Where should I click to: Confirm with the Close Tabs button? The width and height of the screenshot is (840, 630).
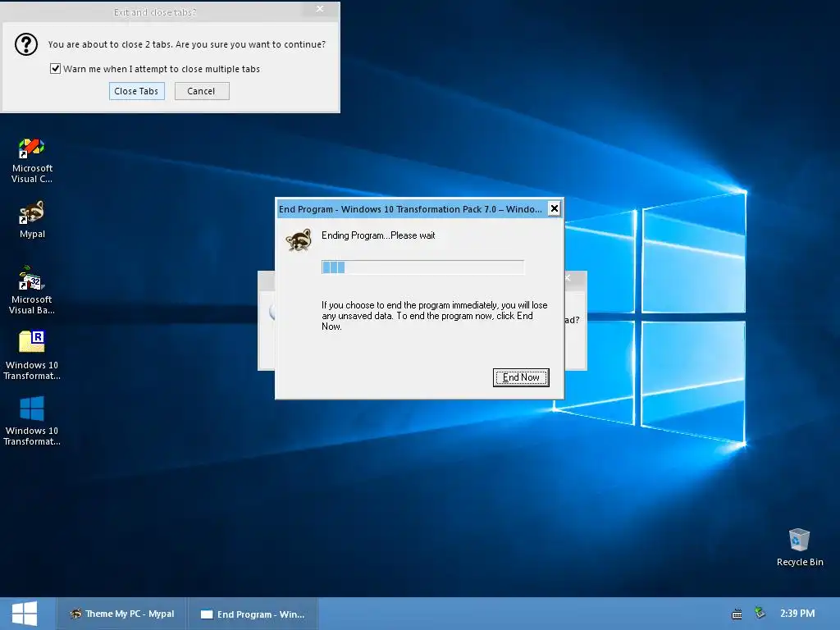click(x=137, y=91)
